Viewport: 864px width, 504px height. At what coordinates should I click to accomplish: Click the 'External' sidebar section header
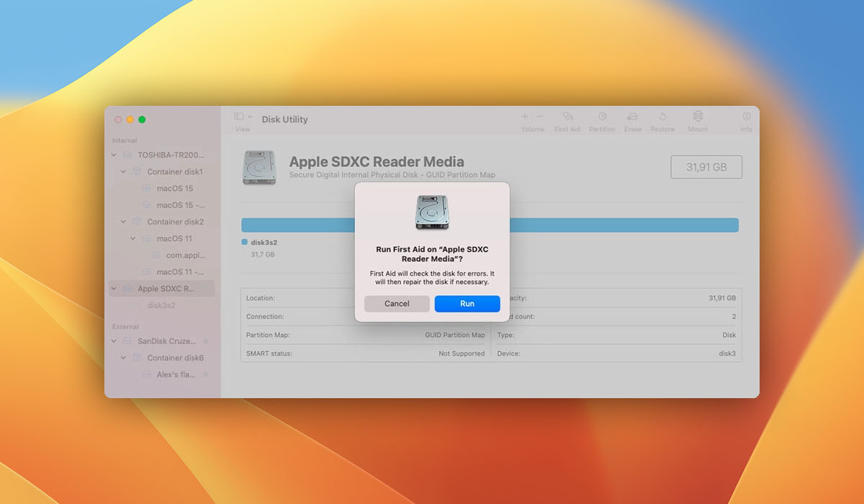click(x=125, y=327)
